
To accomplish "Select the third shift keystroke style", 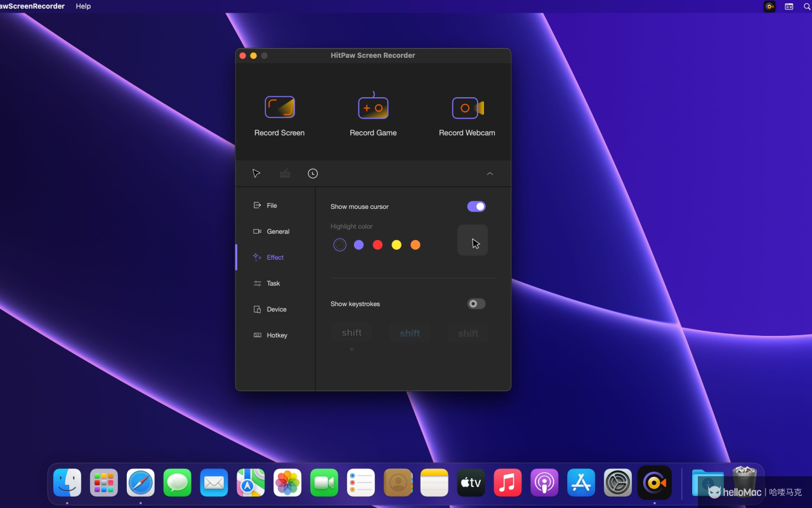I will pyautogui.click(x=468, y=333).
